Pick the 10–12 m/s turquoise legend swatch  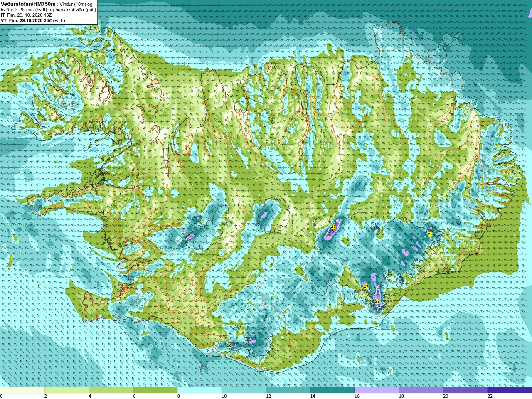pos(244,390)
